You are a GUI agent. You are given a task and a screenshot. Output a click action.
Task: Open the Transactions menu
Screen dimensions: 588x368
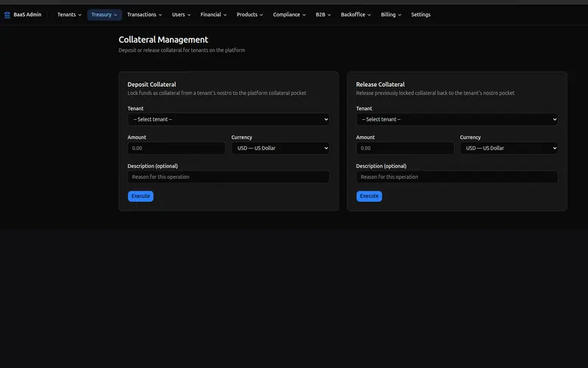pos(144,15)
